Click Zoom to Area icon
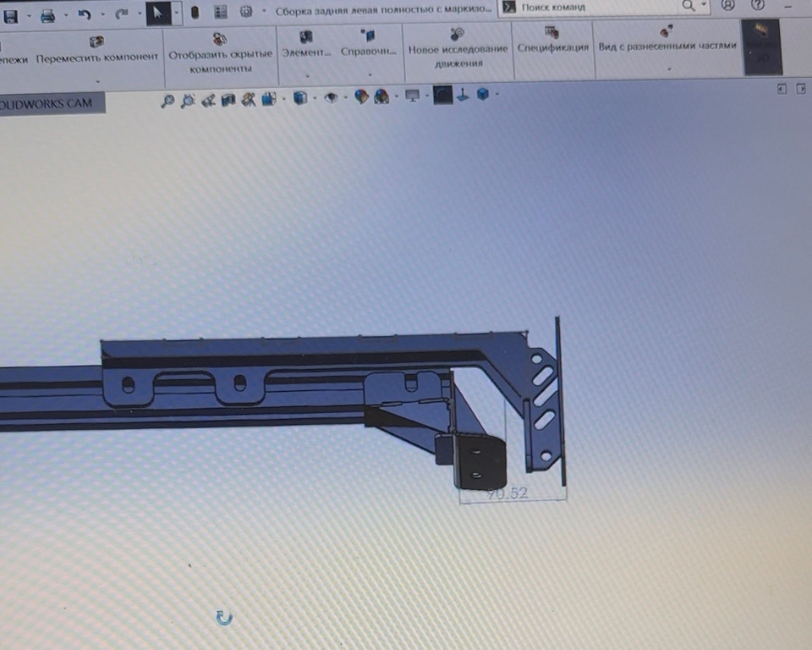This screenshot has width=812, height=650. [x=188, y=101]
